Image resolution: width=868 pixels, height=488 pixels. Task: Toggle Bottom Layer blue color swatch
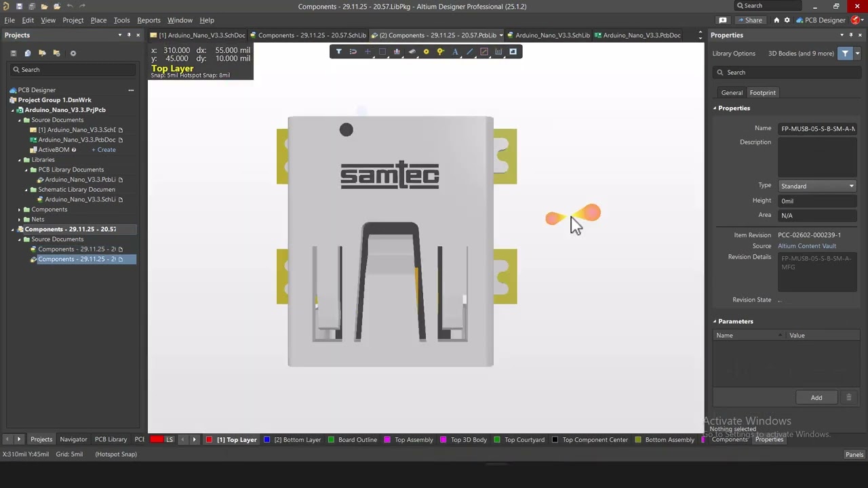coord(267,440)
